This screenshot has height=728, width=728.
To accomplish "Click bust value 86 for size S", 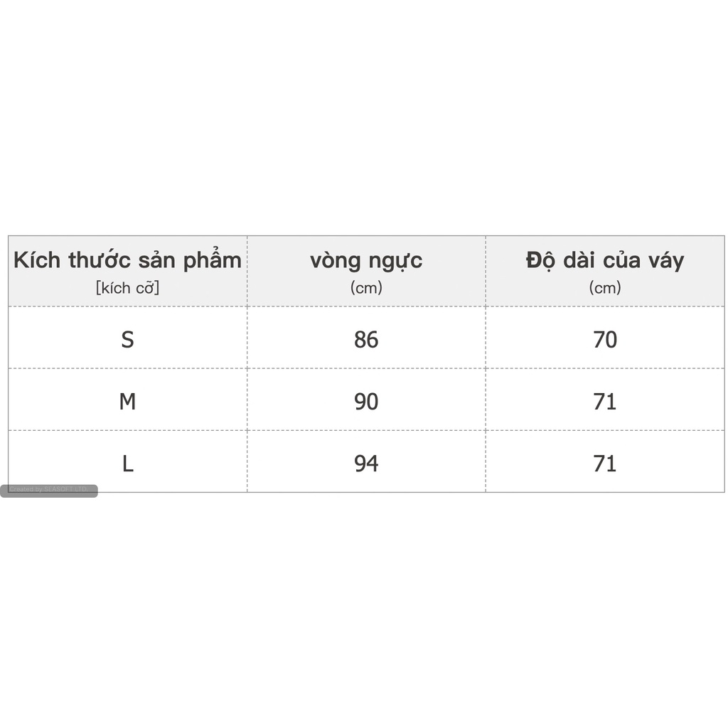I will pyautogui.click(x=366, y=340).
